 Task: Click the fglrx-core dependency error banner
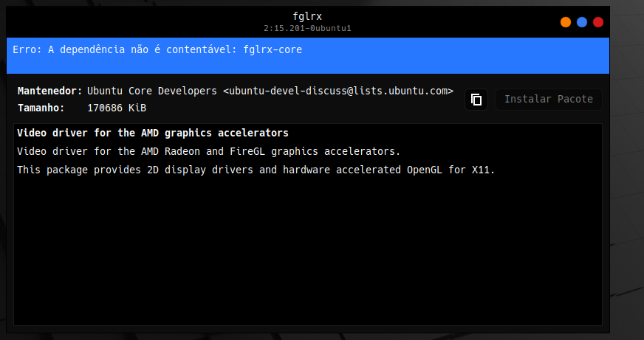tap(308, 56)
